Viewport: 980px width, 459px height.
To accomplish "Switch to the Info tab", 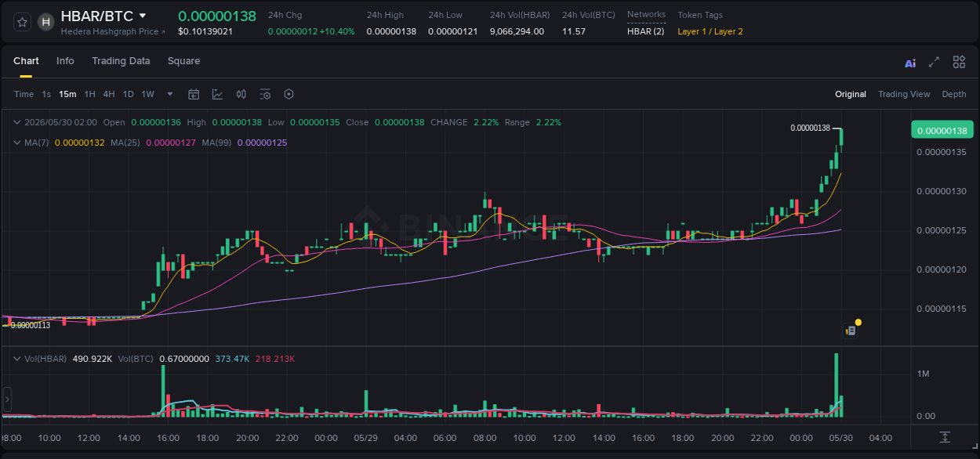I will 65,61.
